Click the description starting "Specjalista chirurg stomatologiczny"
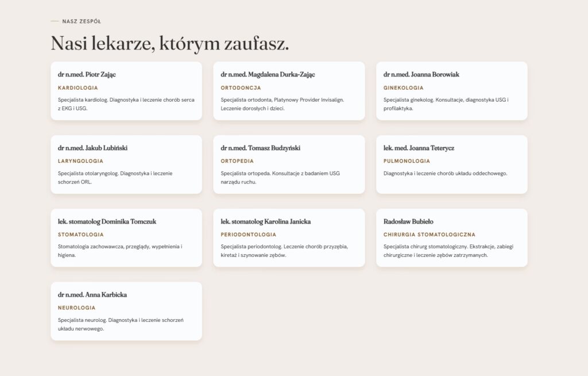588x376 pixels. (448, 251)
